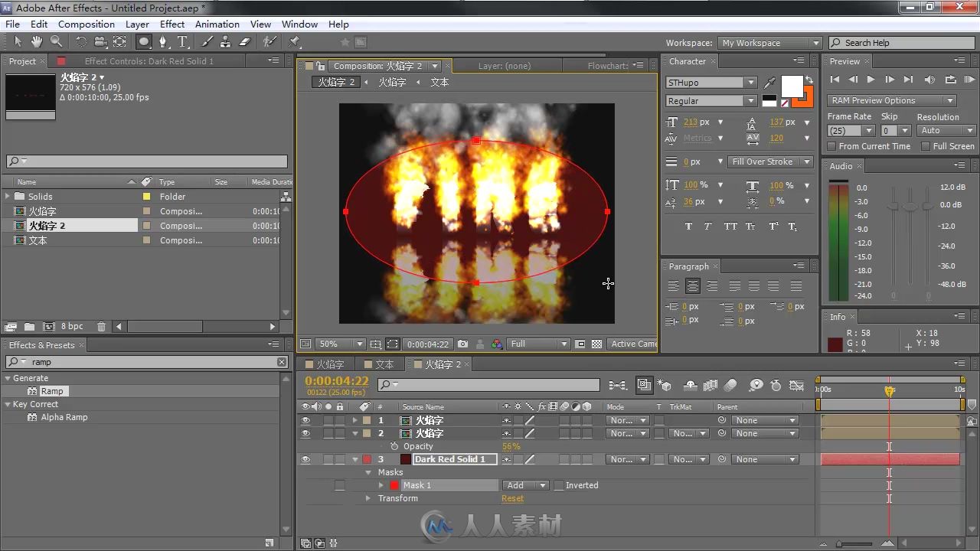Open the Animation menu

click(x=217, y=24)
